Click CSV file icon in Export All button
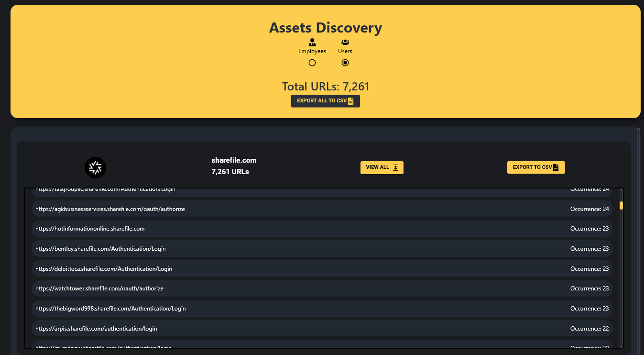The image size is (644, 355). (350, 101)
